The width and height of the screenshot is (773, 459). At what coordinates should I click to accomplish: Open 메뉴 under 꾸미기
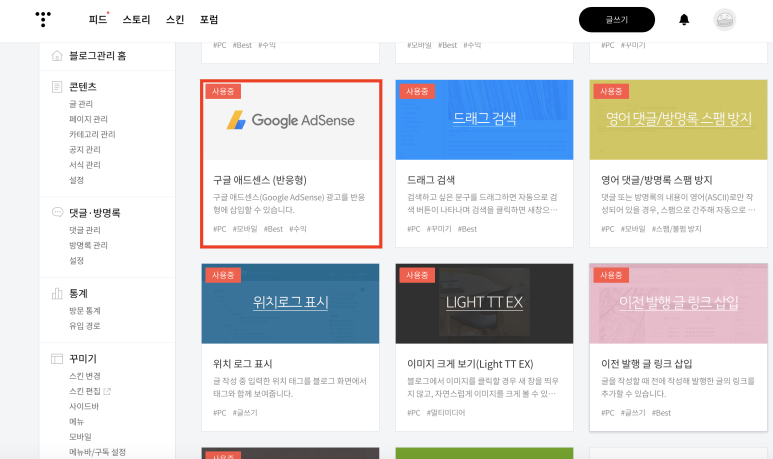pyautogui.click(x=76, y=422)
